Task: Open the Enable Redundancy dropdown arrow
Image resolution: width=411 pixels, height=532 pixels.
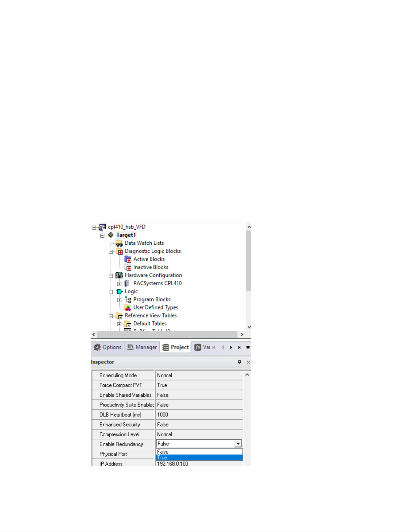Action: point(238,444)
